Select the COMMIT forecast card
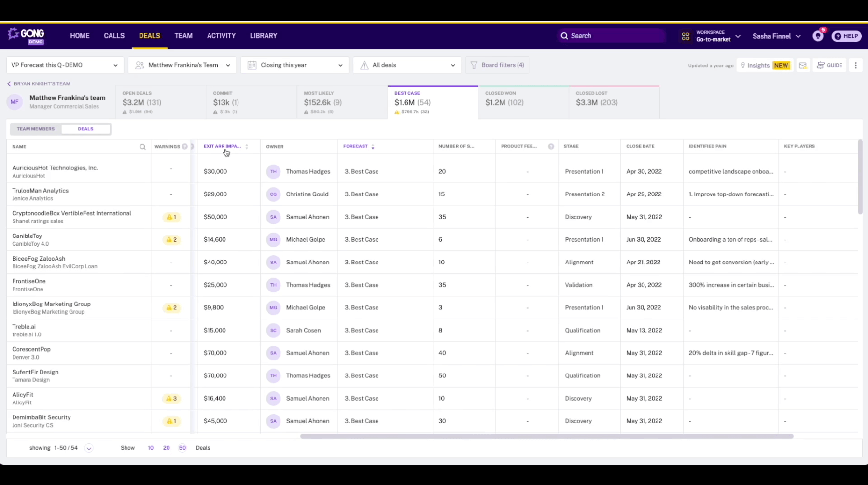868x485 pixels. tap(252, 102)
